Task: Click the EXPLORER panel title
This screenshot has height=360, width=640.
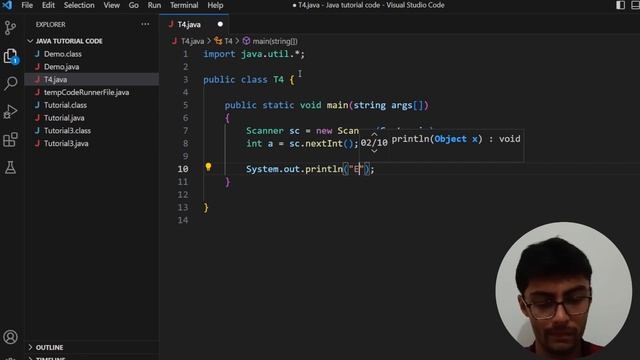Action: point(50,24)
